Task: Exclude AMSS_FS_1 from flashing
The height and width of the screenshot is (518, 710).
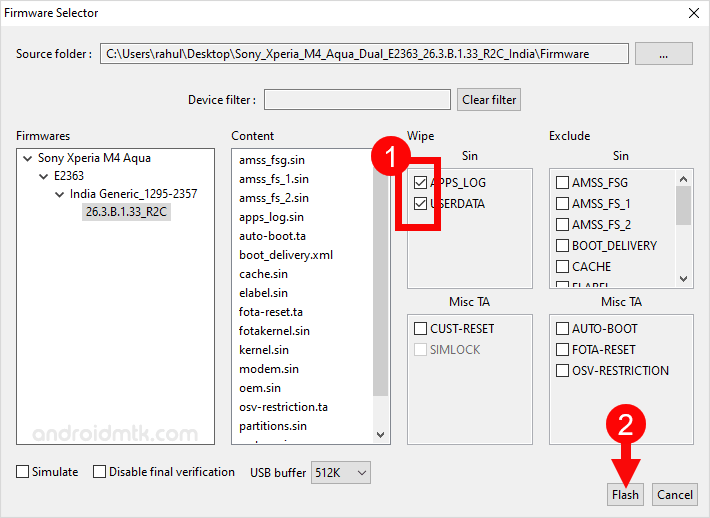Action: pyautogui.click(x=562, y=203)
